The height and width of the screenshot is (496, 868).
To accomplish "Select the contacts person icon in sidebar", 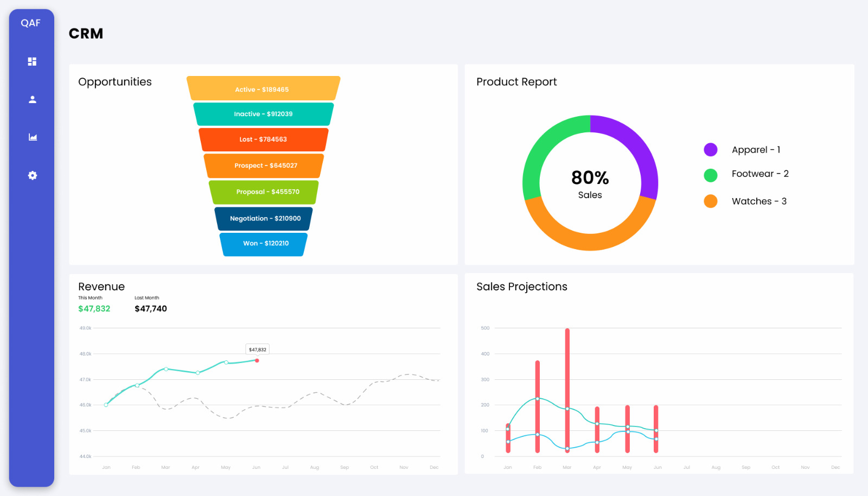I will [32, 99].
